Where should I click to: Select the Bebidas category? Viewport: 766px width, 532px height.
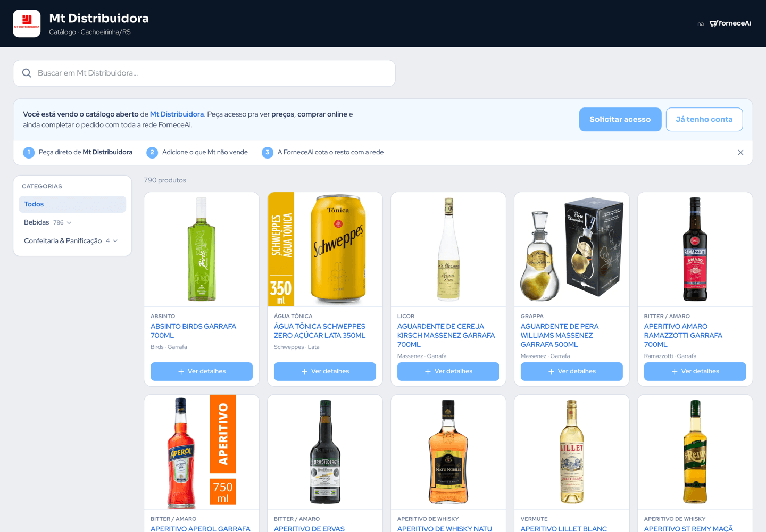click(36, 222)
